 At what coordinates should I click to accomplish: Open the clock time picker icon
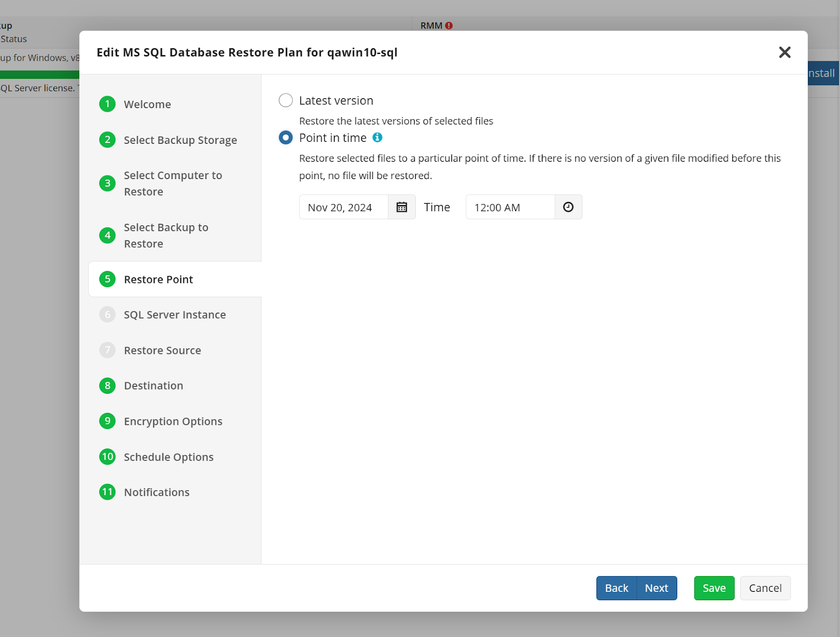[x=568, y=207]
